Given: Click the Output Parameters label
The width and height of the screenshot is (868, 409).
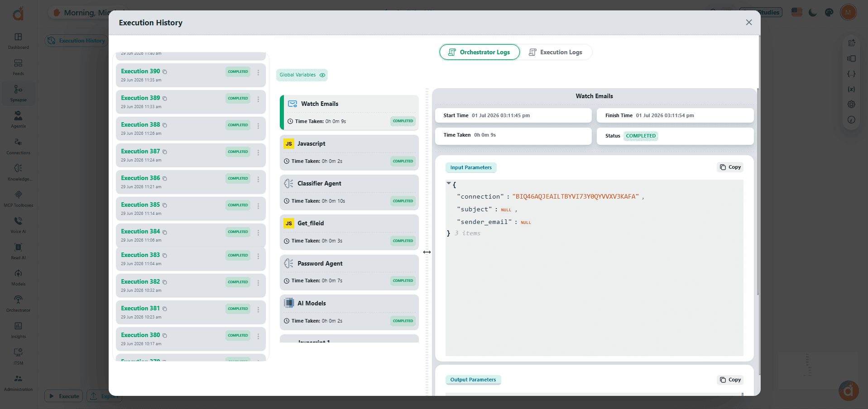Looking at the screenshot, I should (x=473, y=380).
